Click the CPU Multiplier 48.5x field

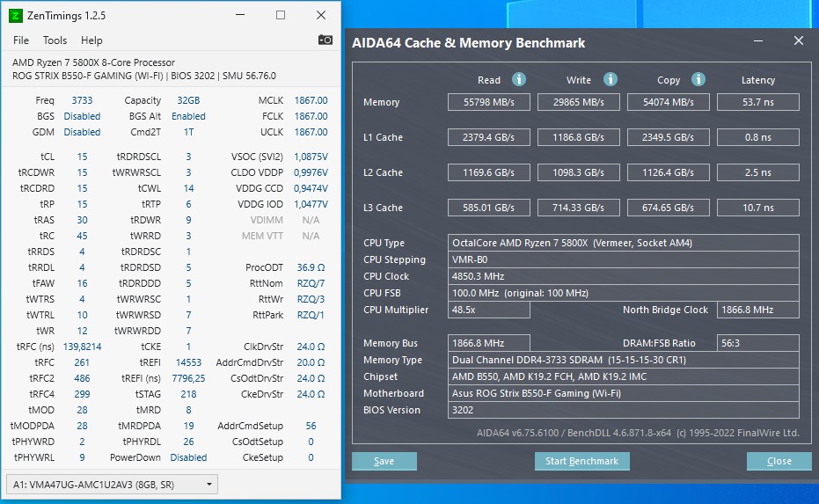489,310
